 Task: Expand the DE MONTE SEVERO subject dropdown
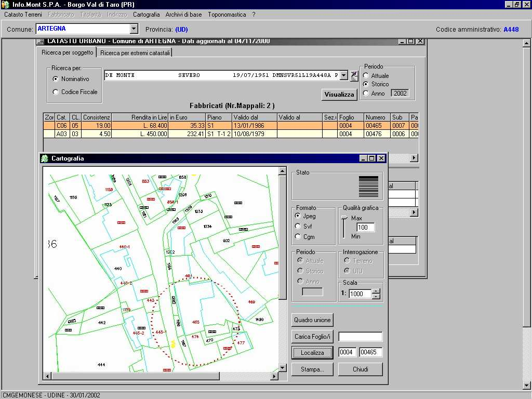tap(344, 75)
